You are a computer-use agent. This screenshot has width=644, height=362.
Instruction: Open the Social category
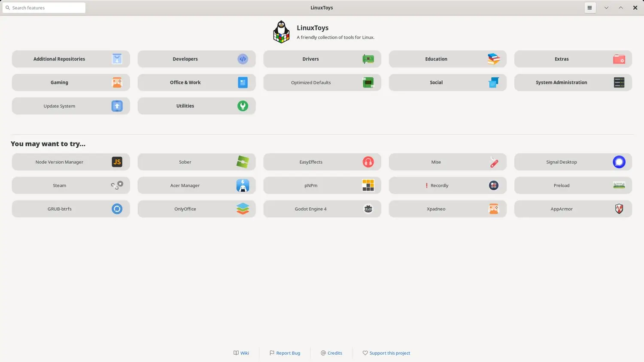tap(448, 82)
